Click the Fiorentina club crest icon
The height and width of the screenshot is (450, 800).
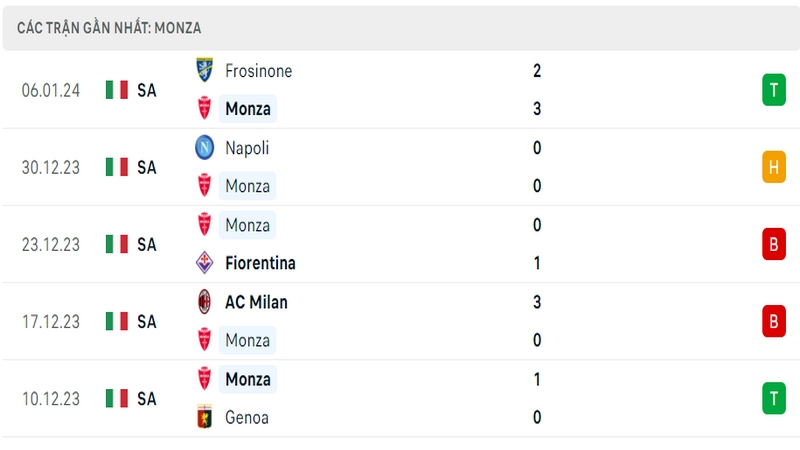205,263
